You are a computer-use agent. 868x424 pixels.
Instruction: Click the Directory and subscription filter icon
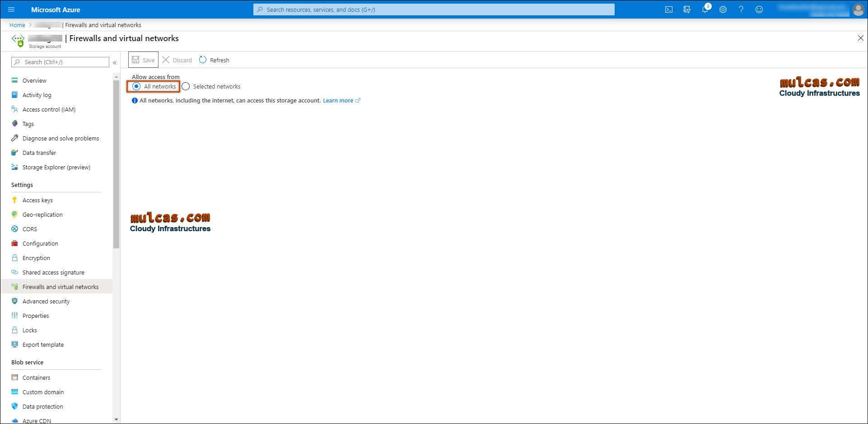pos(687,9)
